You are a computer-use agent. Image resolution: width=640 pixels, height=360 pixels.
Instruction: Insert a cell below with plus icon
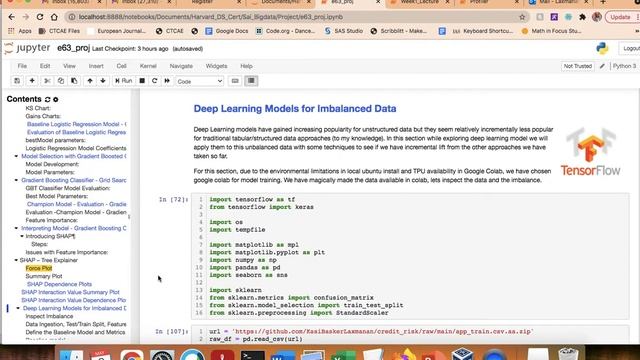point(32,81)
